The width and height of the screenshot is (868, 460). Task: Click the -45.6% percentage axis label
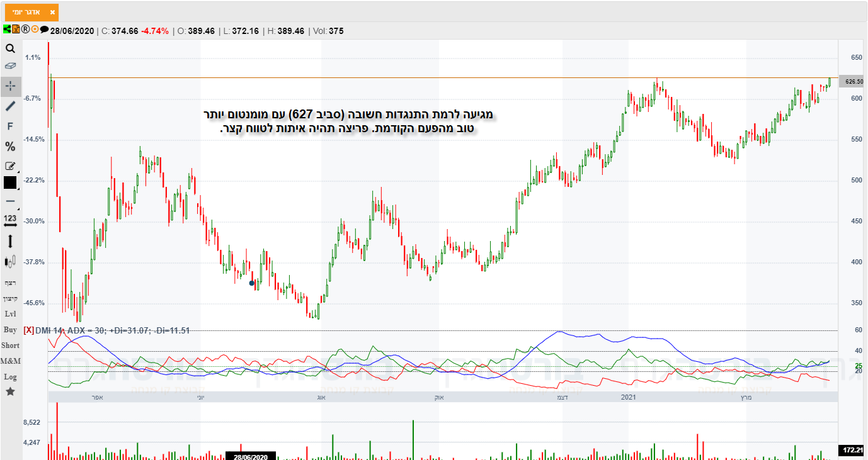point(33,303)
